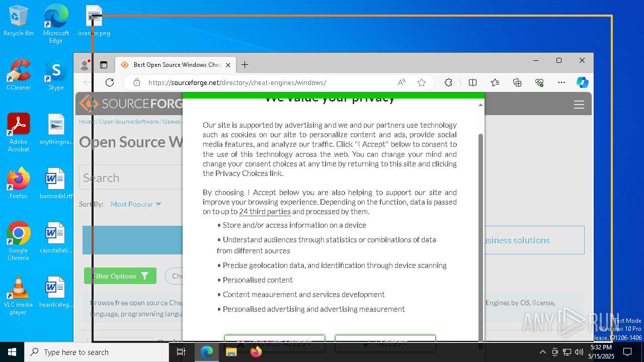Open File Explorer from the taskbar
Viewport: 644px width, 362px height.
pyautogui.click(x=231, y=352)
